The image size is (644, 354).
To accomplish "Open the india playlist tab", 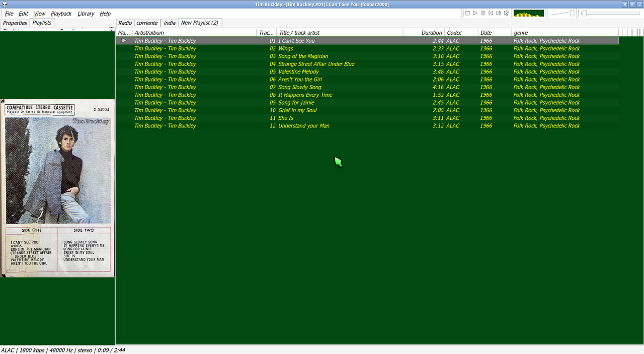I will pyautogui.click(x=170, y=23).
